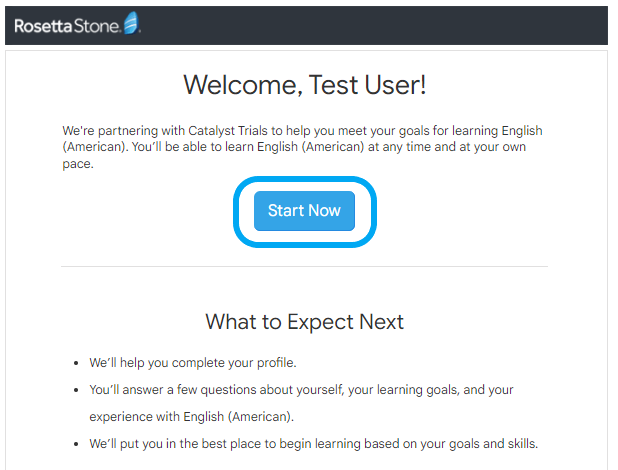Click the Rosetta Stone wordmark text
618x470 pixels.
66,26
